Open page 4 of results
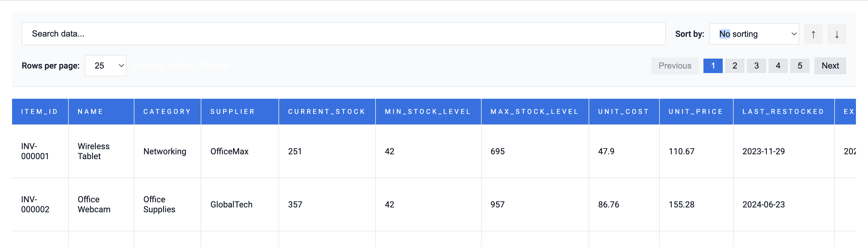 [778, 66]
